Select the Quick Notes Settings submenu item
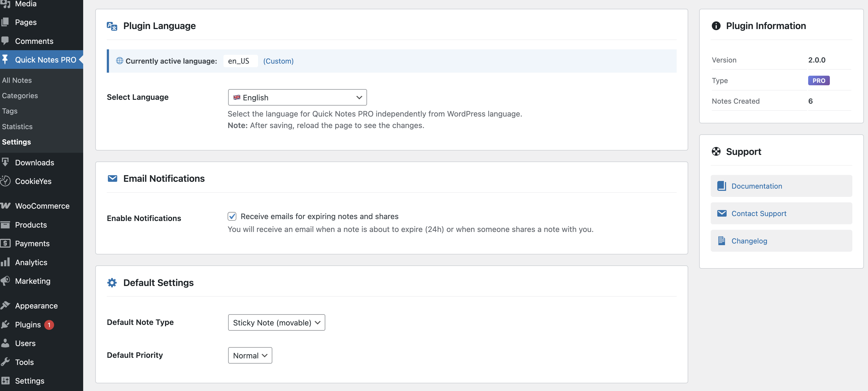This screenshot has height=391, width=868. coord(16,142)
